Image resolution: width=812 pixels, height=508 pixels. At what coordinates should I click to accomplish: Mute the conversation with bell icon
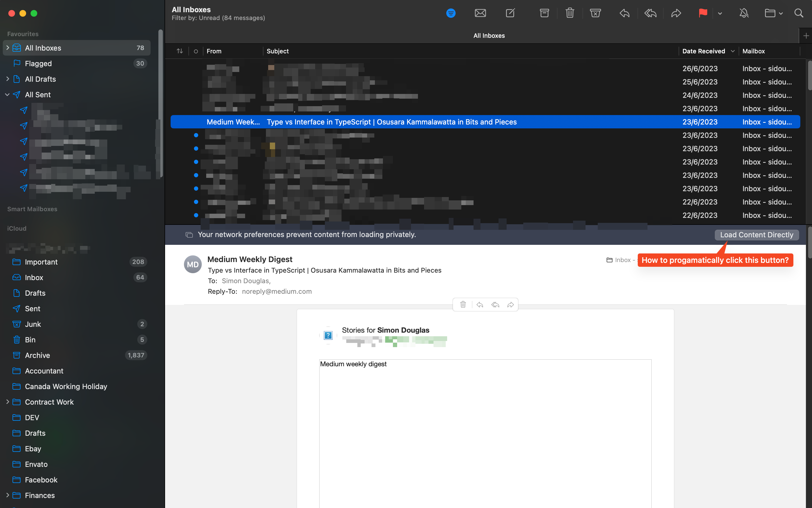click(x=744, y=13)
